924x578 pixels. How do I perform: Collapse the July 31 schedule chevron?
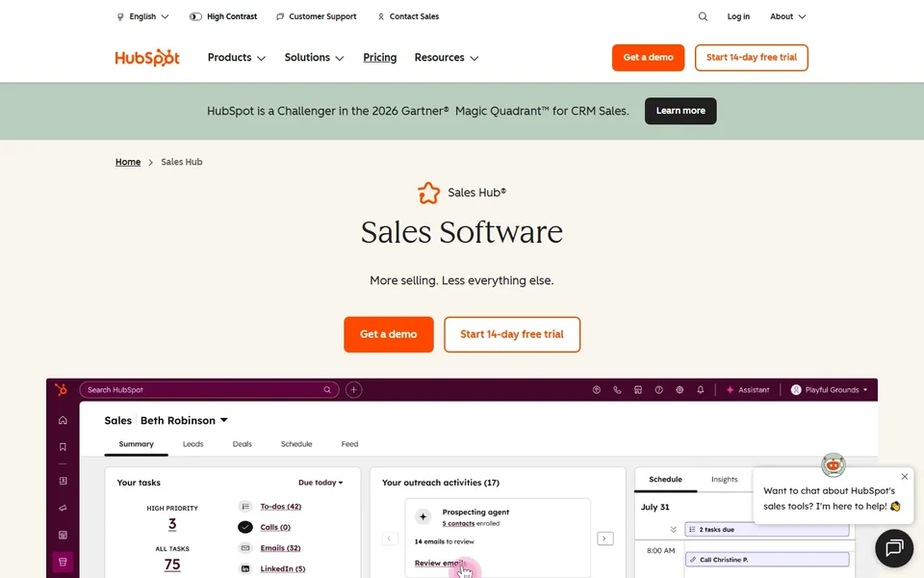click(673, 530)
